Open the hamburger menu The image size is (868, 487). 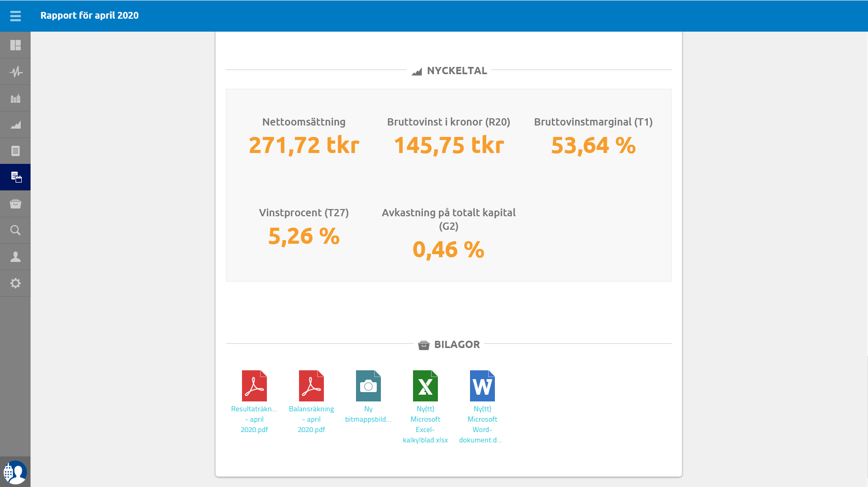tap(16, 16)
